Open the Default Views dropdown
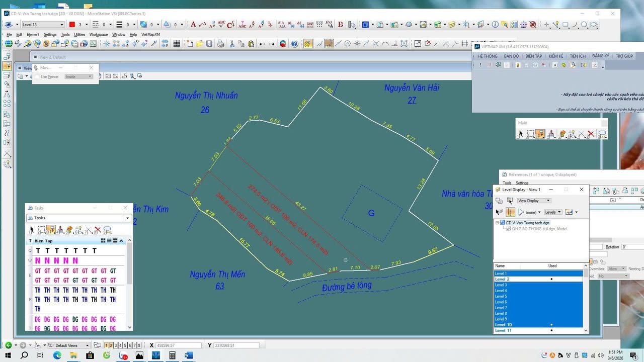 click(87, 345)
